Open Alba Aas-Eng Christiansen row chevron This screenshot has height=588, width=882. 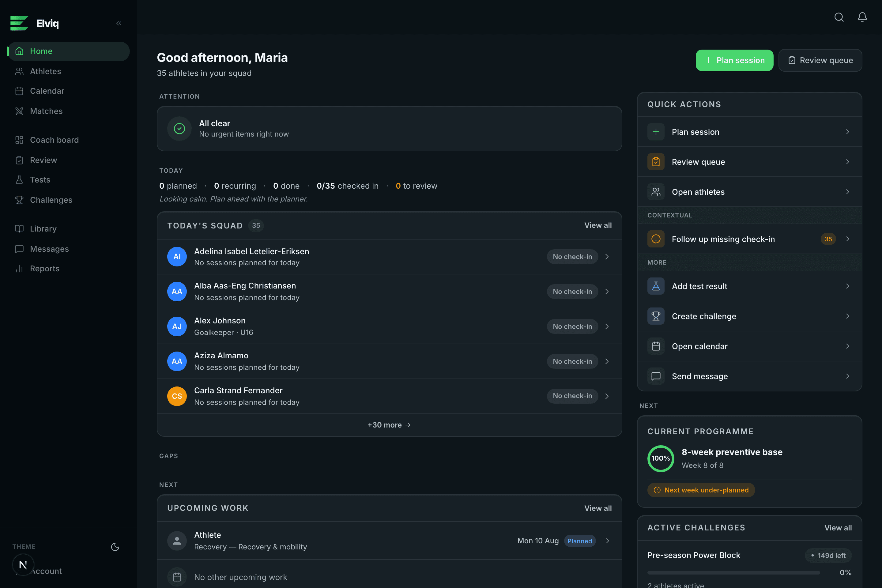(607, 291)
